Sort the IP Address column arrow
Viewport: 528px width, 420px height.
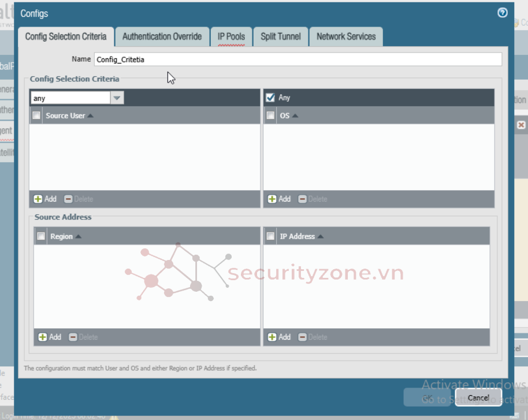(321, 236)
